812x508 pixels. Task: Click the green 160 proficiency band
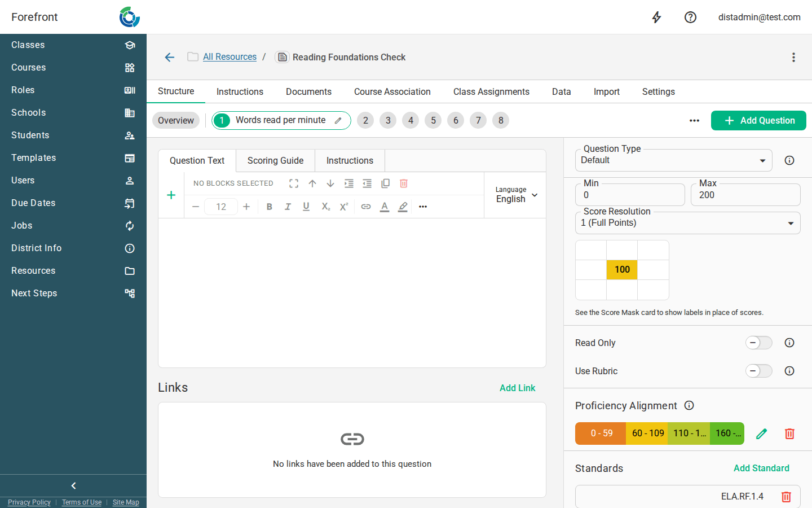click(727, 433)
